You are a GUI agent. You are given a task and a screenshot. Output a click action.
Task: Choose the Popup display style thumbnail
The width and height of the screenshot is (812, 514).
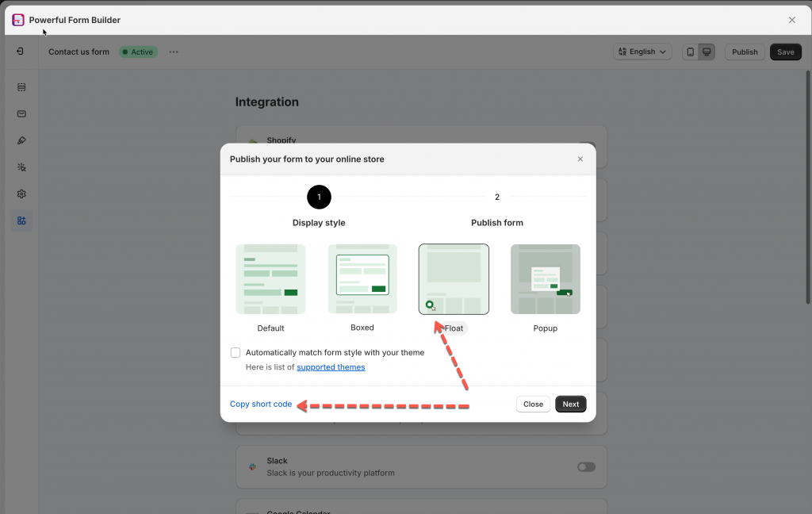click(x=545, y=279)
